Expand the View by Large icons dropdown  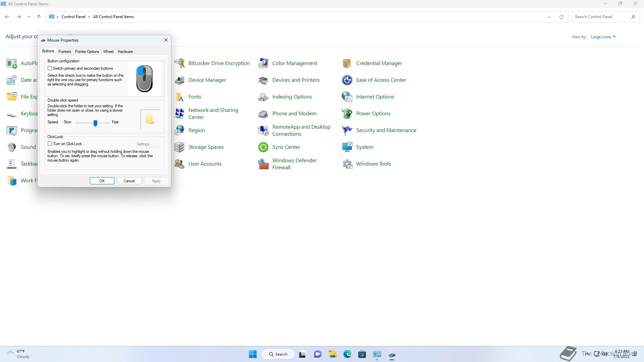point(603,37)
